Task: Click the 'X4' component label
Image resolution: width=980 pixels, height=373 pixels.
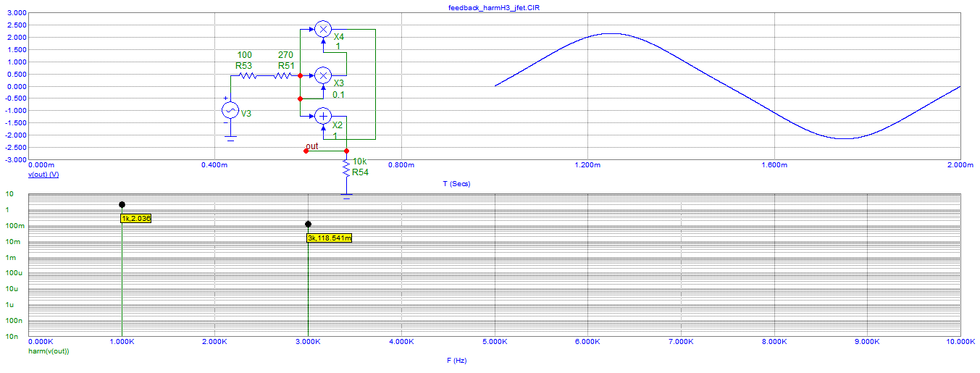Action: coord(339,37)
